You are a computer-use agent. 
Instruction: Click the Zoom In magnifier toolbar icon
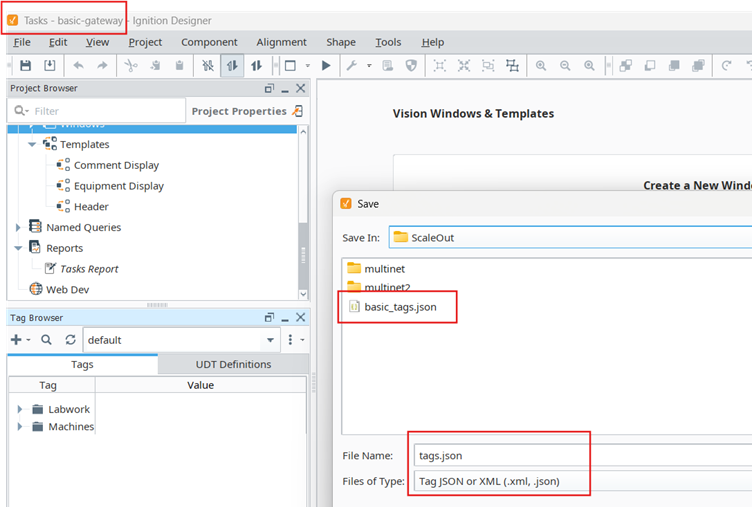(541, 66)
